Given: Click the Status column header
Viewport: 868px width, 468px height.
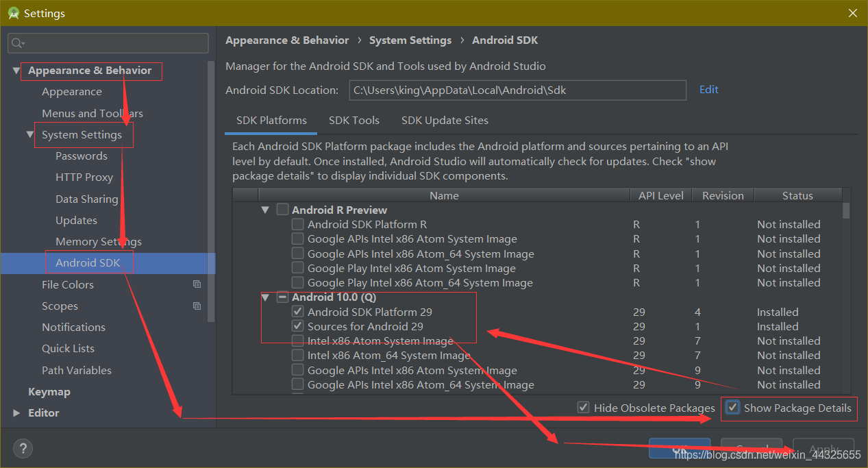Looking at the screenshot, I should click(x=797, y=195).
